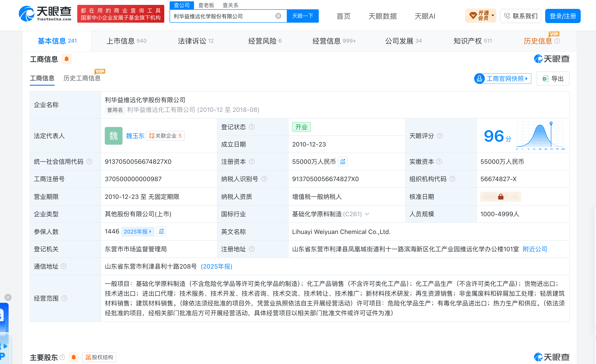
Task: Click help icon next to 登记状态
Action: point(251,127)
